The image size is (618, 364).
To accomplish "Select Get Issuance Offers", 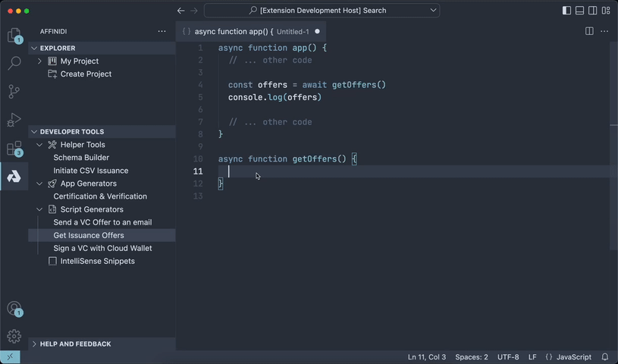I will tap(89, 235).
